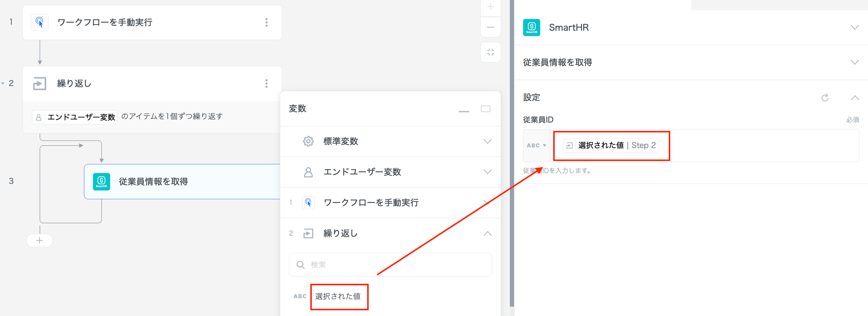The image size is (868, 316).
Task: Click the 選択された値 Step 2 chip
Action: pos(610,146)
